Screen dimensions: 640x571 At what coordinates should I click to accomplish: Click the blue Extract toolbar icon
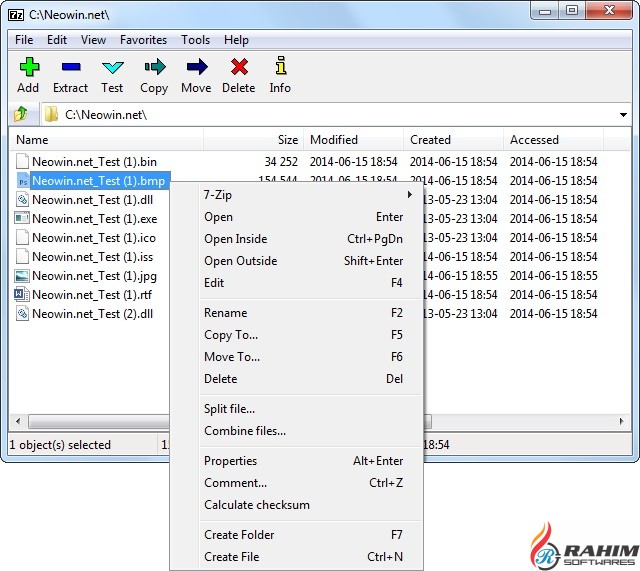click(70, 67)
